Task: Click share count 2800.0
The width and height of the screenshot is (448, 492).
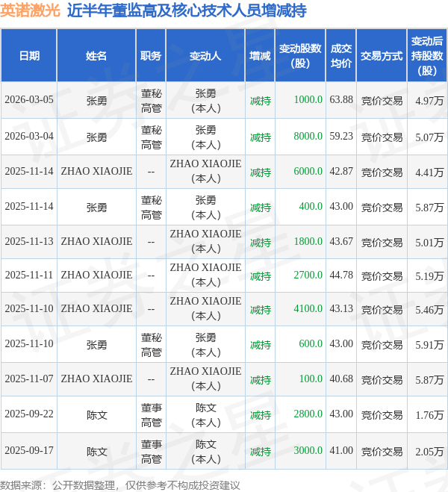Action: 308,414
